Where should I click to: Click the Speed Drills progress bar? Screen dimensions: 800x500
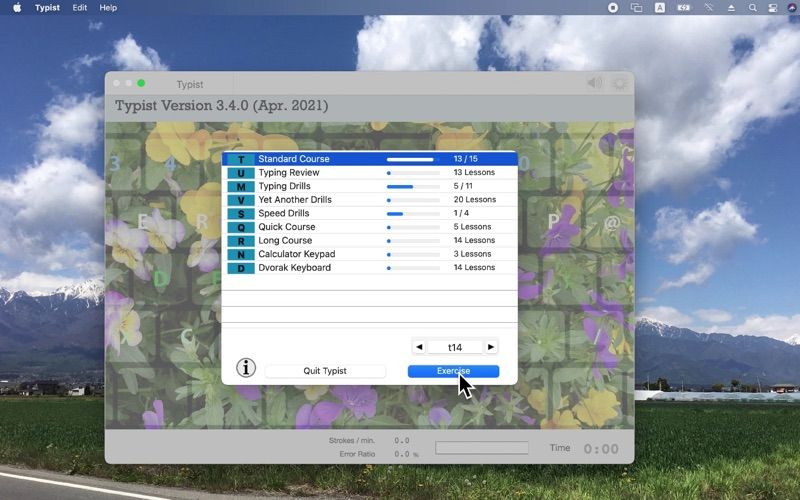pyautogui.click(x=413, y=214)
